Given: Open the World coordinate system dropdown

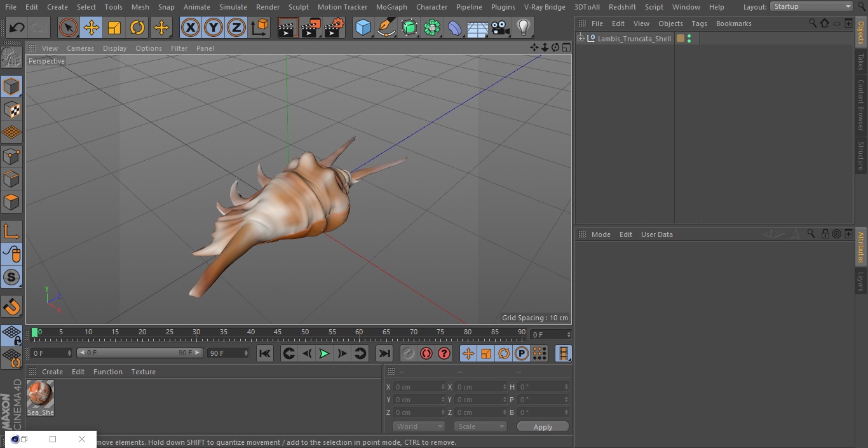Looking at the screenshot, I should [x=418, y=426].
